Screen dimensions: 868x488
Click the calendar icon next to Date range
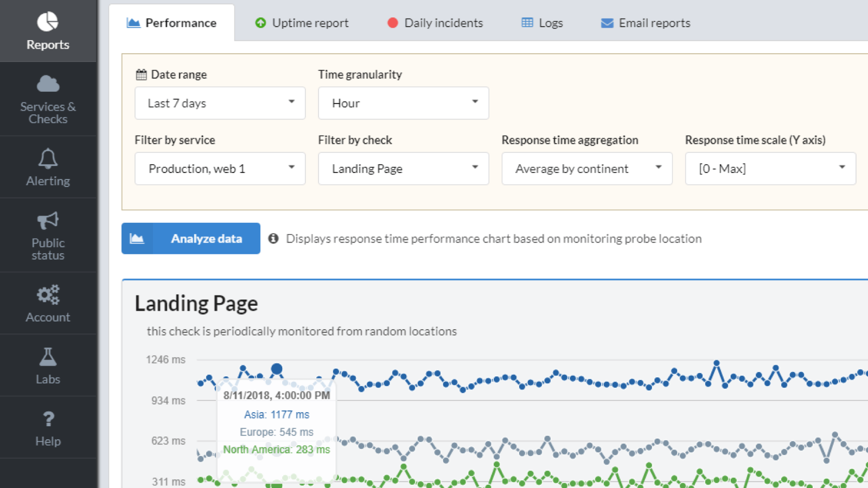point(141,74)
